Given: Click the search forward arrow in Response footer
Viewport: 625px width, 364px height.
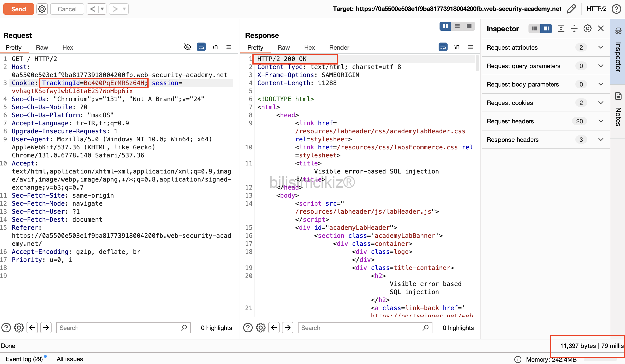Looking at the screenshot, I should [287, 328].
